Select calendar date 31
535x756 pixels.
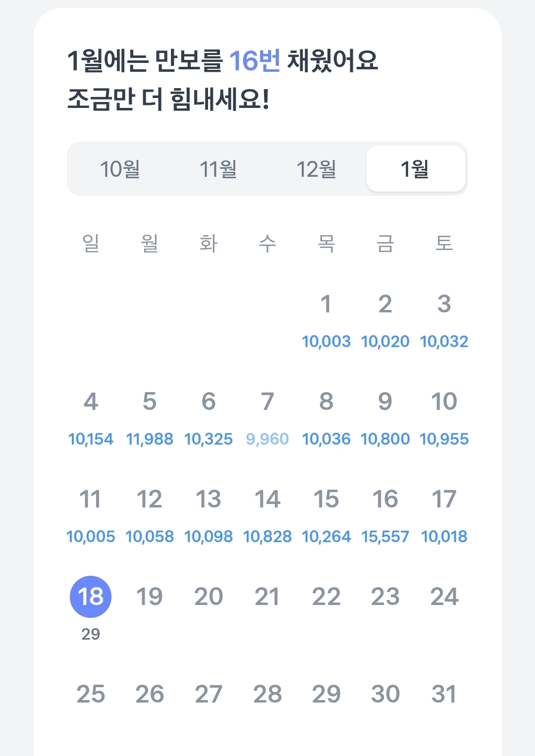[x=444, y=694]
